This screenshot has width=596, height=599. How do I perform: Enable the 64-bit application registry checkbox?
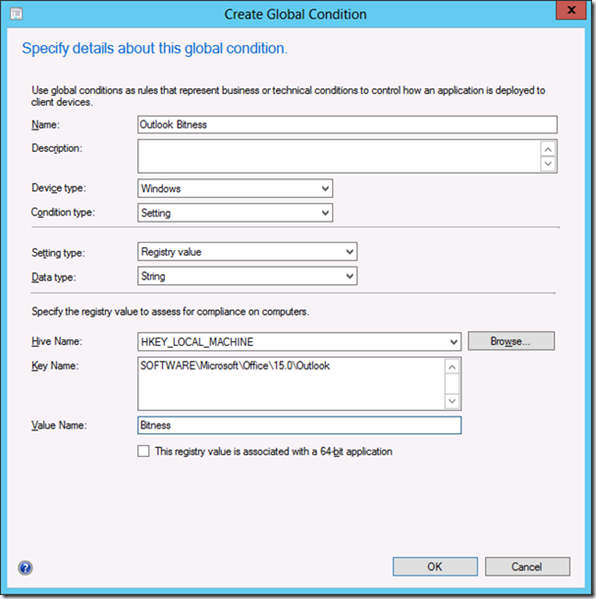pyautogui.click(x=144, y=451)
